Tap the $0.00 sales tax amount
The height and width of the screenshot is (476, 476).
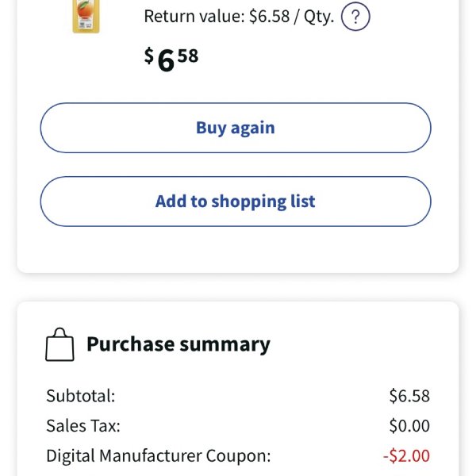coord(409,425)
